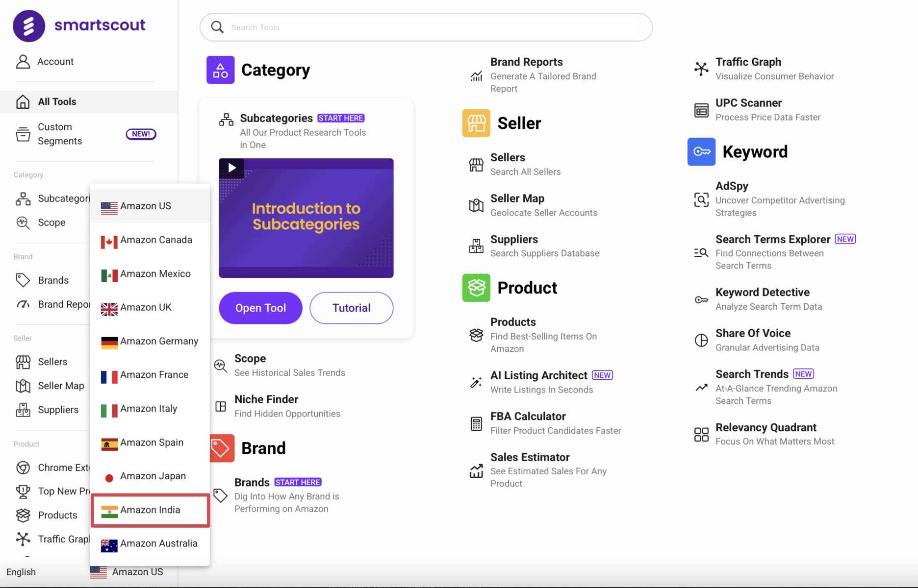Click the Brand Reports gauge icon in the sidebar
This screenshot has height=588, width=918.
tap(23, 304)
